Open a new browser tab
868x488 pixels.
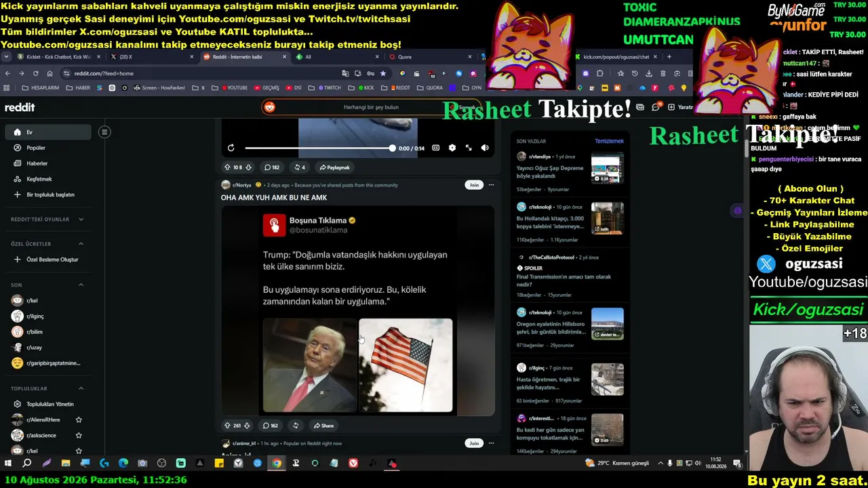click(x=669, y=57)
